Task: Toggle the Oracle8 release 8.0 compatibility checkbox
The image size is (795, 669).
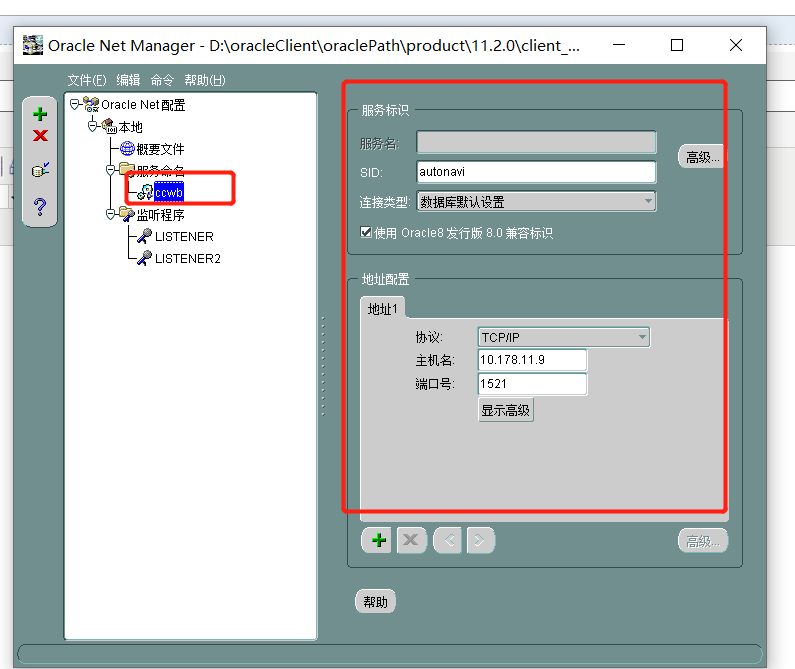Action: [366, 232]
